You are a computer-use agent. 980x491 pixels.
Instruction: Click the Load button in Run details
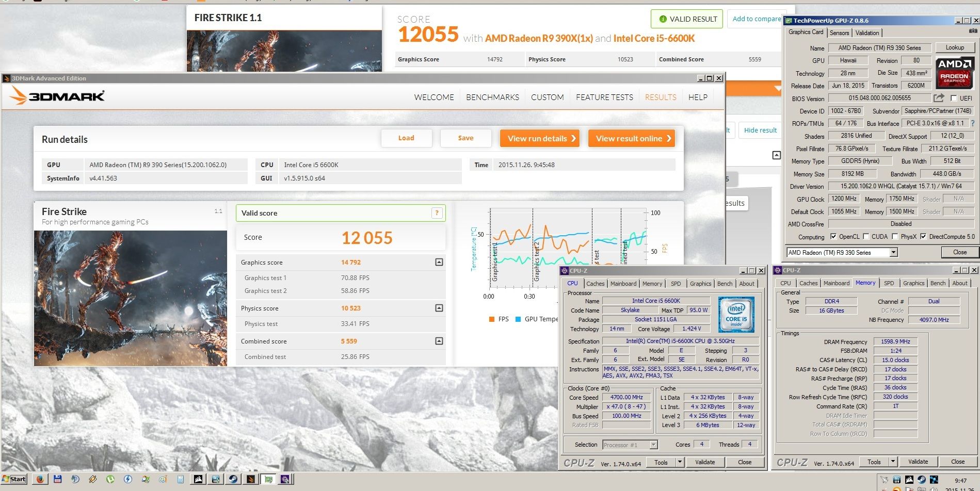click(406, 138)
